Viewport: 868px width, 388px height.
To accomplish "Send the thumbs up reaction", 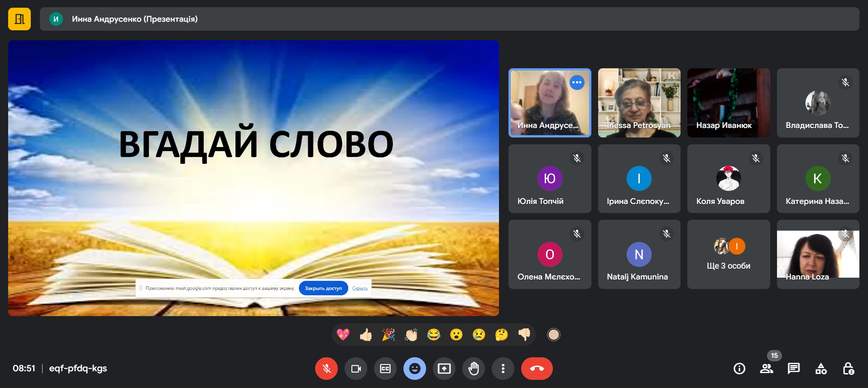I will click(x=366, y=335).
